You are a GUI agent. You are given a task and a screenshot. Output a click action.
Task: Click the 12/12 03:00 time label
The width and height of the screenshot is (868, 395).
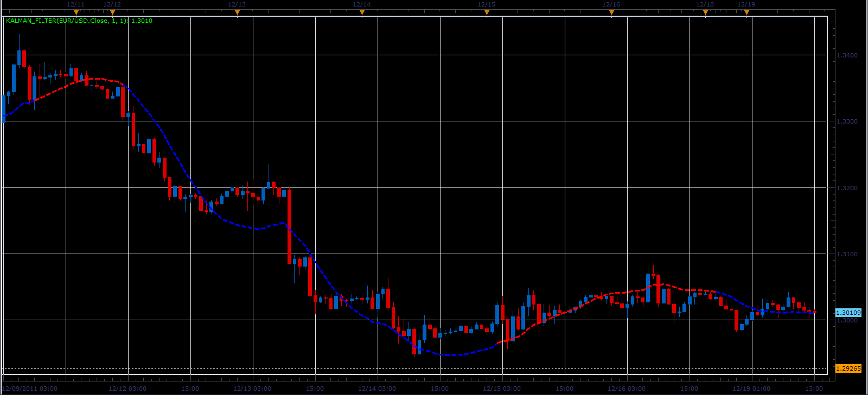(127, 388)
